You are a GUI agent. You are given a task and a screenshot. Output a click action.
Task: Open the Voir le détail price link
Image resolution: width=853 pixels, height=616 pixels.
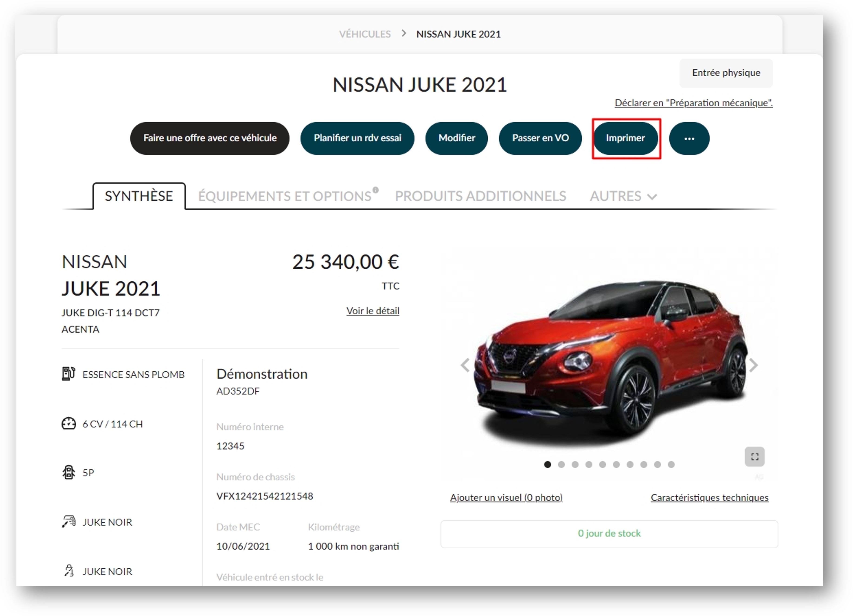[373, 311]
